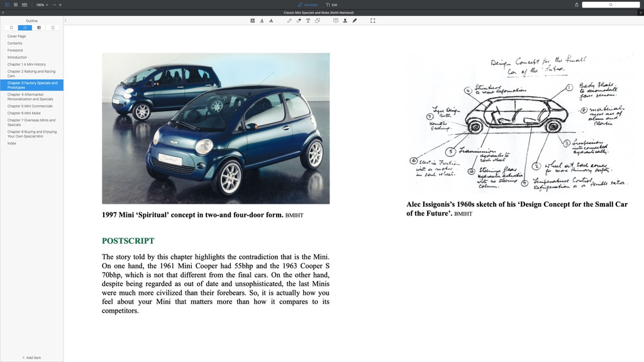
Task: Select the pencil drawing tool
Action: coord(289,21)
